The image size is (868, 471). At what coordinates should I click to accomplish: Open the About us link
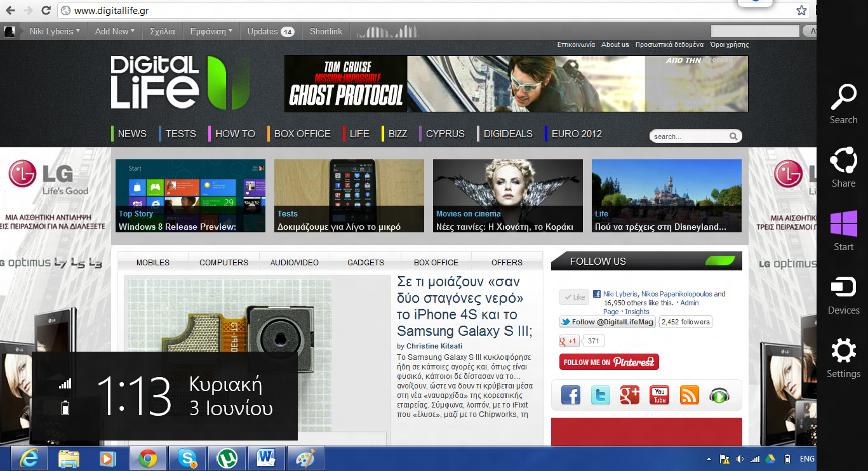point(615,44)
